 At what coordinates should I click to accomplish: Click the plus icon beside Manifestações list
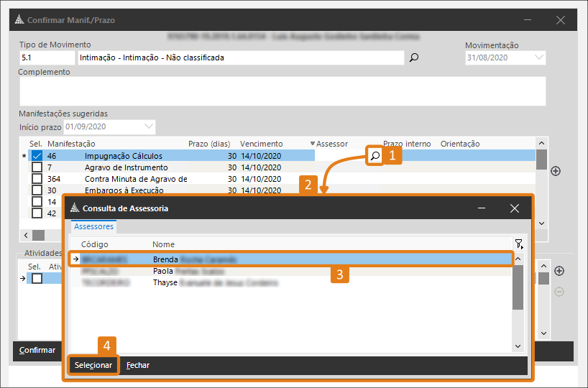(x=555, y=171)
